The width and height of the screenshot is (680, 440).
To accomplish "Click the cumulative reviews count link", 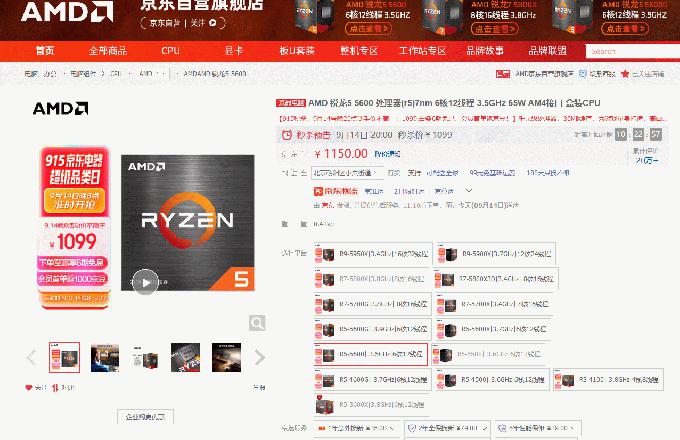I will [x=646, y=160].
